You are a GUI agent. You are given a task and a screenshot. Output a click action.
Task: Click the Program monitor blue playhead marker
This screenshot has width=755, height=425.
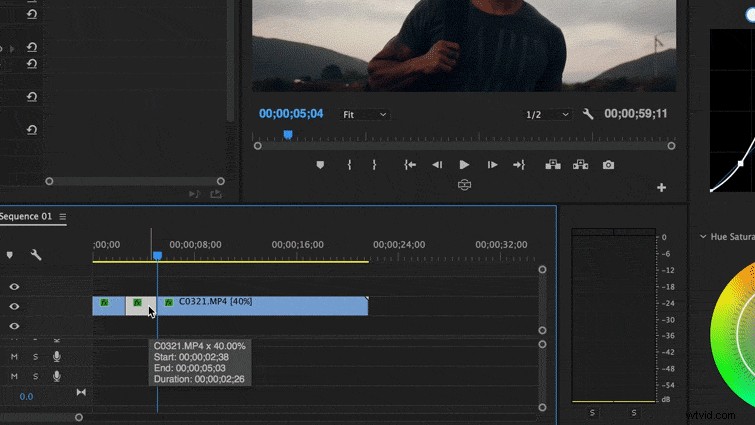288,135
